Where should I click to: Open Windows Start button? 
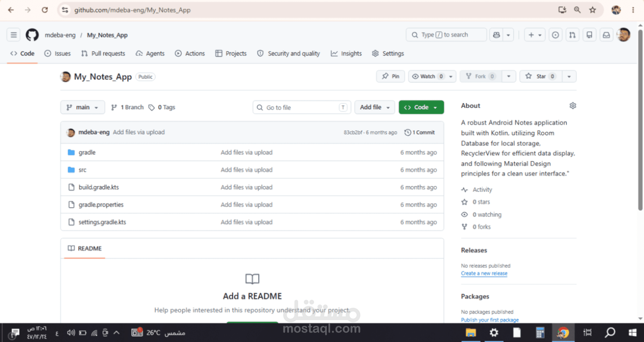pos(632,332)
